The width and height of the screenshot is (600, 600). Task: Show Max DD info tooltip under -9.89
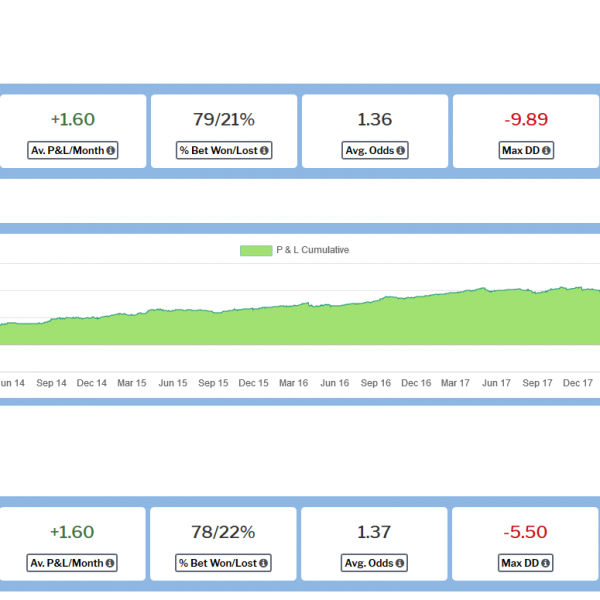547,151
